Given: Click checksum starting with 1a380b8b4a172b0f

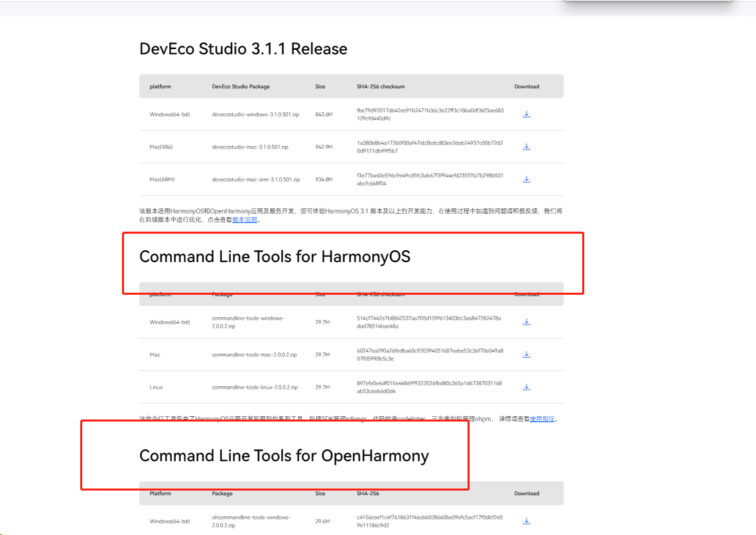Looking at the screenshot, I should (430, 147).
